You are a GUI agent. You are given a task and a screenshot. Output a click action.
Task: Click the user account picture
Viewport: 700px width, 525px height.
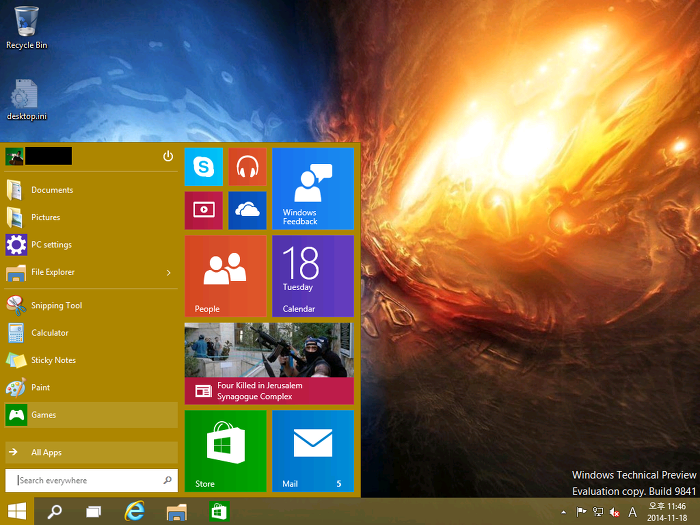(14, 156)
